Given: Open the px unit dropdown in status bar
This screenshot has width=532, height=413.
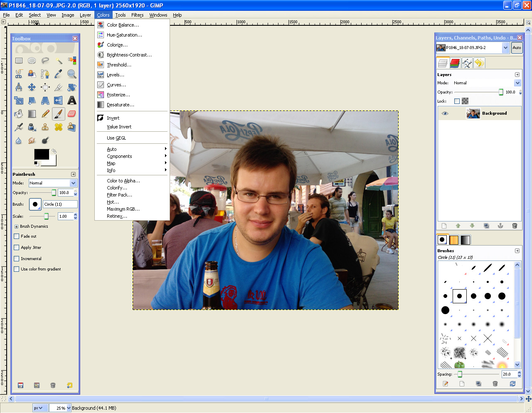Looking at the screenshot, I should tap(40, 408).
